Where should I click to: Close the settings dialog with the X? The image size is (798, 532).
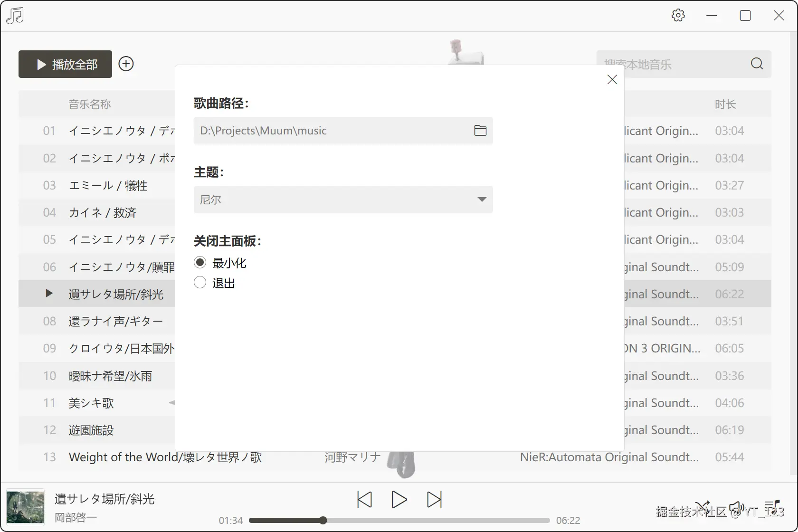pos(612,79)
